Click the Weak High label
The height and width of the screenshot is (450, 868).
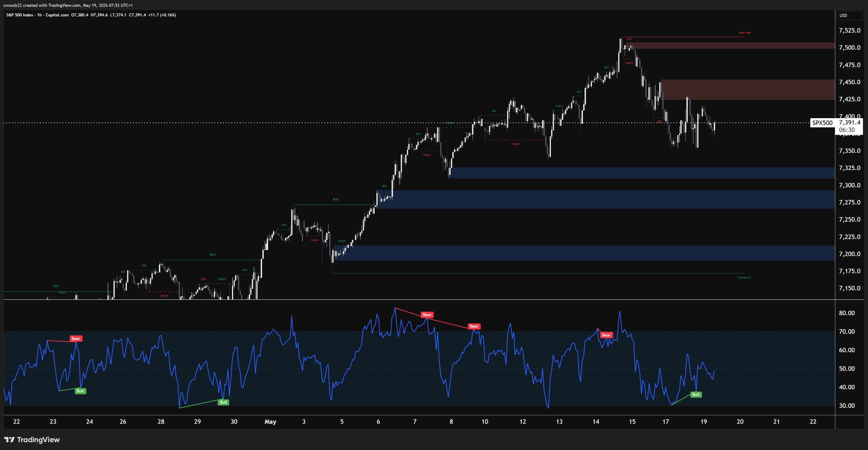tap(744, 33)
